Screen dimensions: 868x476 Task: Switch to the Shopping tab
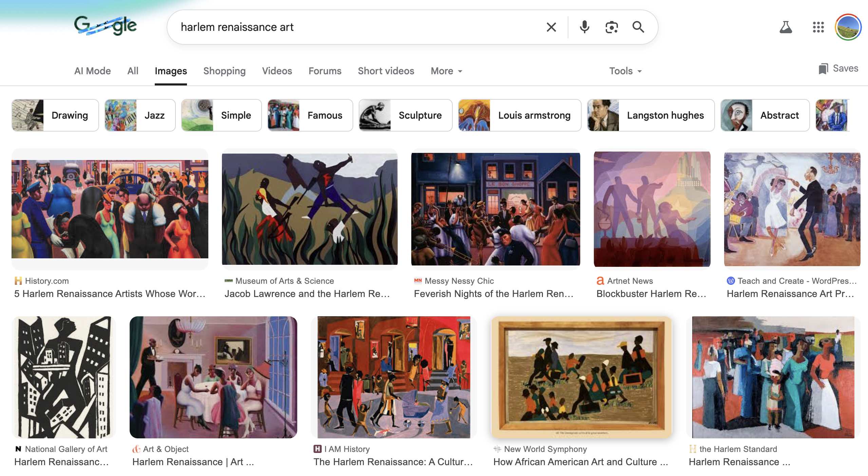tap(224, 71)
